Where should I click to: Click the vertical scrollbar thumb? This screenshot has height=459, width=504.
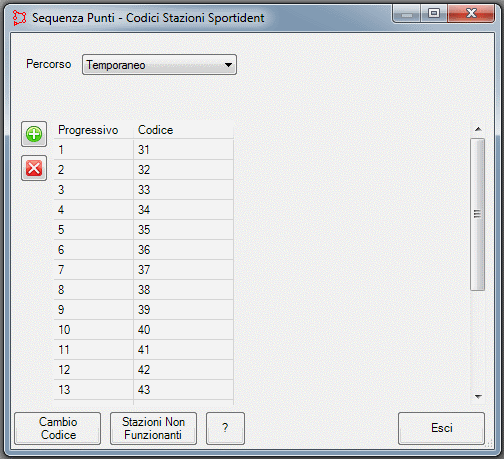(x=478, y=214)
